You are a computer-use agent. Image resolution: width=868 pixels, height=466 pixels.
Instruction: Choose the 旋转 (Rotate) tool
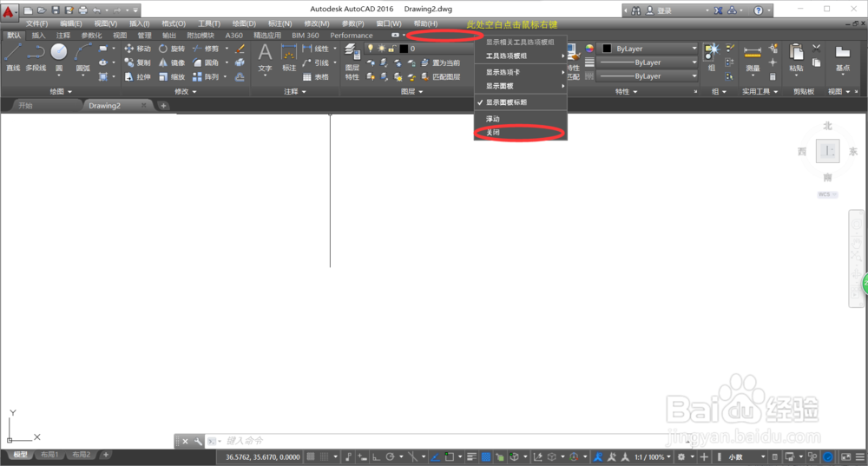[x=172, y=49]
